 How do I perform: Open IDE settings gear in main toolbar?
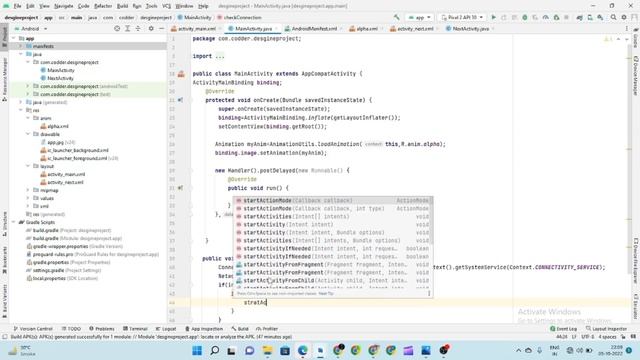[x=624, y=18]
